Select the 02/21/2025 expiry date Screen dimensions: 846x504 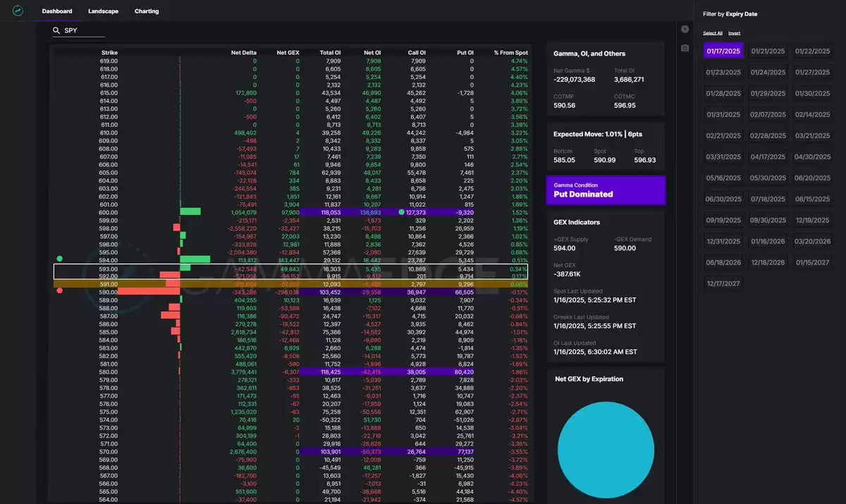[723, 135]
